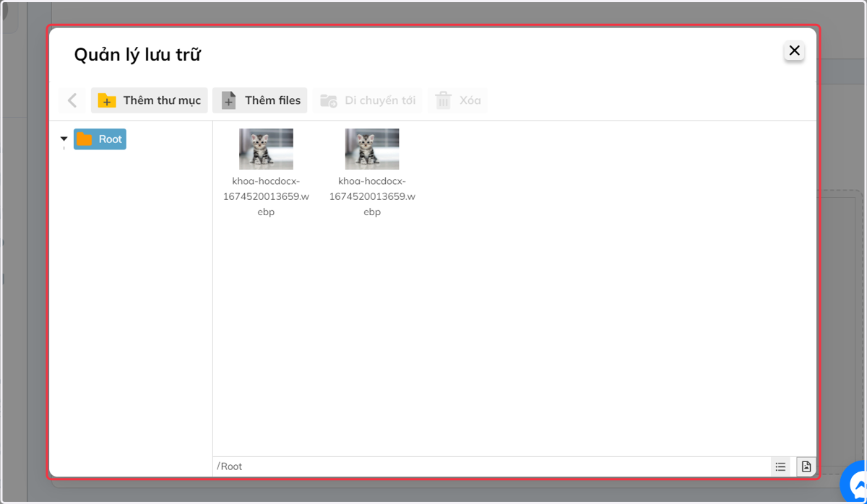Select the first kitten image thumbnail
The image size is (867, 504).
click(266, 149)
